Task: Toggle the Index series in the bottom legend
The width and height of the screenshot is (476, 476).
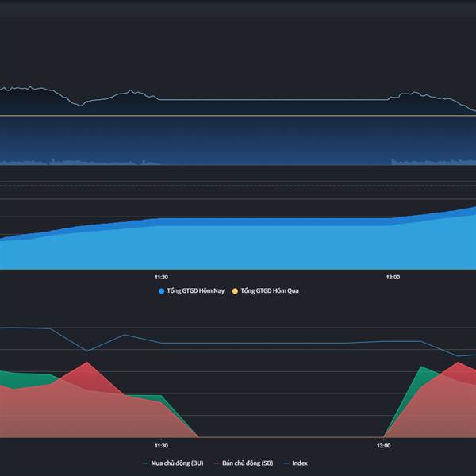Action: pos(300,463)
